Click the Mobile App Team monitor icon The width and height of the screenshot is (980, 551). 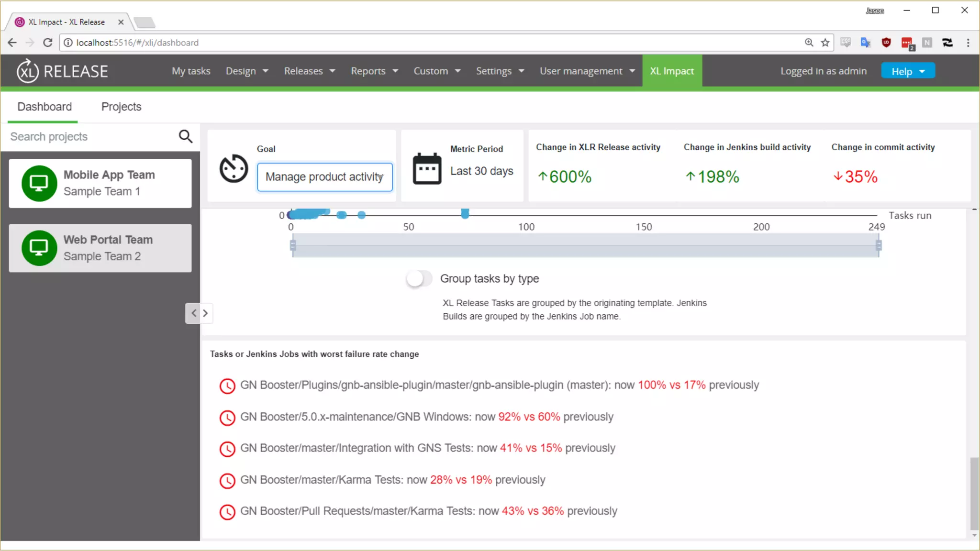tap(39, 183)
